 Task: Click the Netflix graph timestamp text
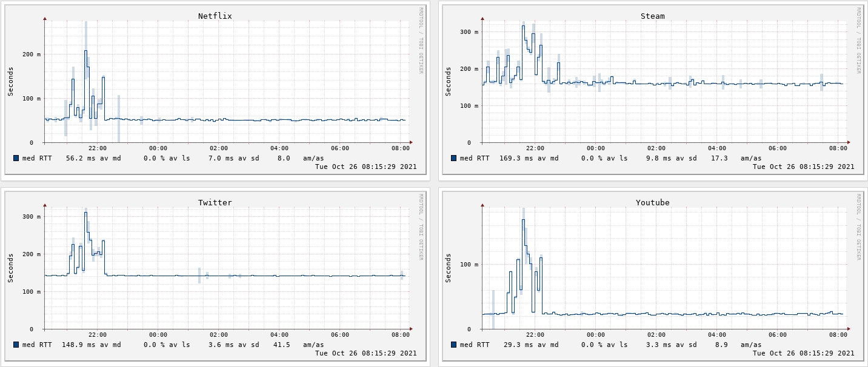pos(366,167)
